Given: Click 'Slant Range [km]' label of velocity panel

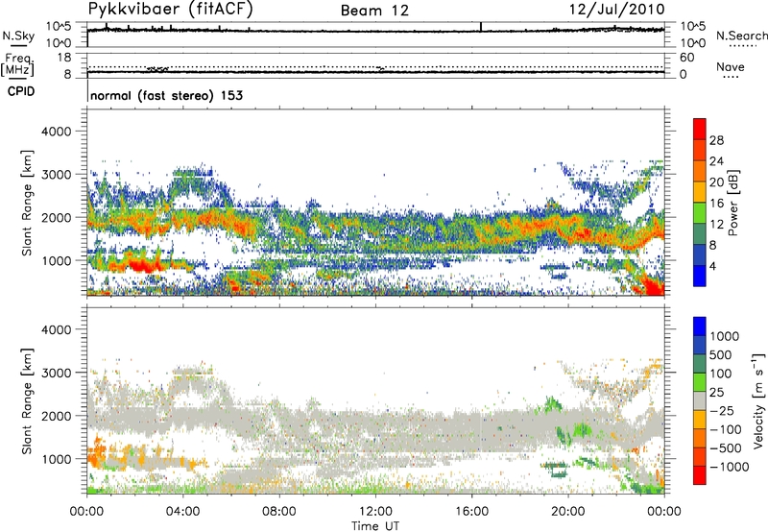Looking at the screenshot, I should [27, 400].
